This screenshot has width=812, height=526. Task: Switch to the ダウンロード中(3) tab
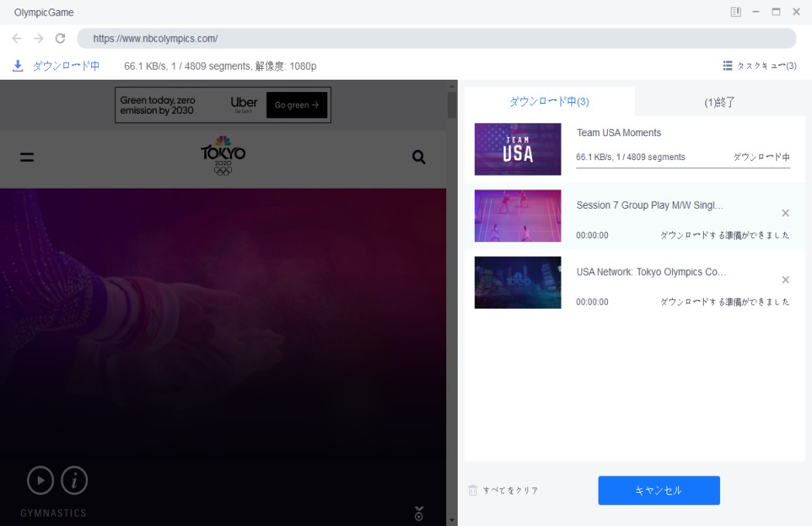tap(549, 102)
